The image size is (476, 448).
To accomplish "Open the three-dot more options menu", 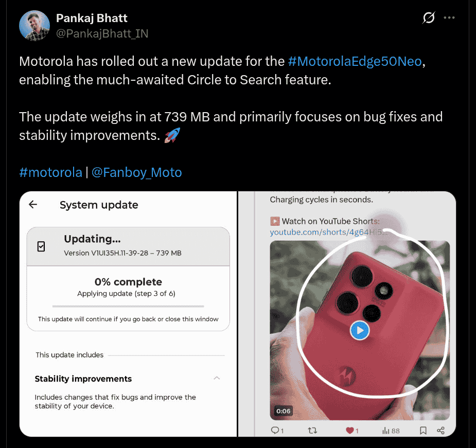I will tap(449, 17).
